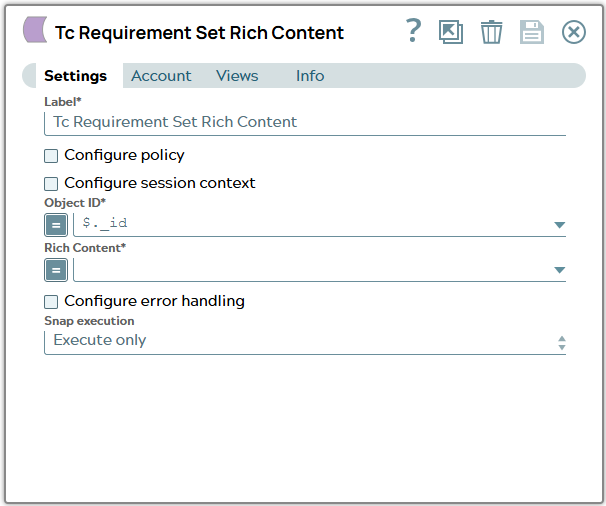Viewport: 606px width, 506px height.
Task: Click the Configure error handling label
Action: coord(154,301)
